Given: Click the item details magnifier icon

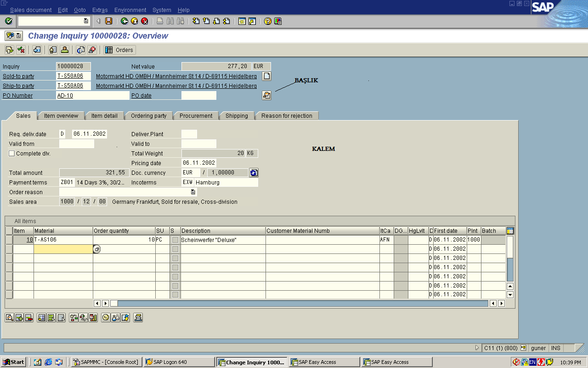Looking at the screenshot, I should 9,317.
